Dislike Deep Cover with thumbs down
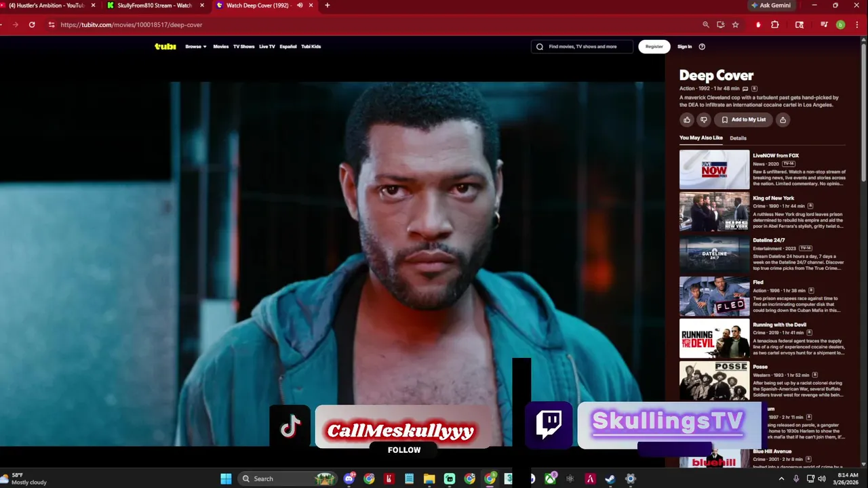Image resolution: width=868 pixels, height=488 pixels. 704,120
